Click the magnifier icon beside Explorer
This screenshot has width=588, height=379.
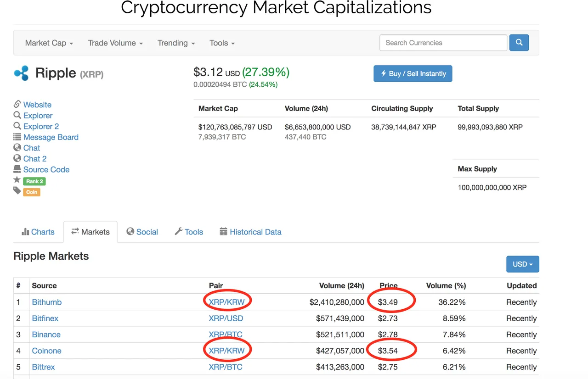pyautogui.click(x=17, y=115)
